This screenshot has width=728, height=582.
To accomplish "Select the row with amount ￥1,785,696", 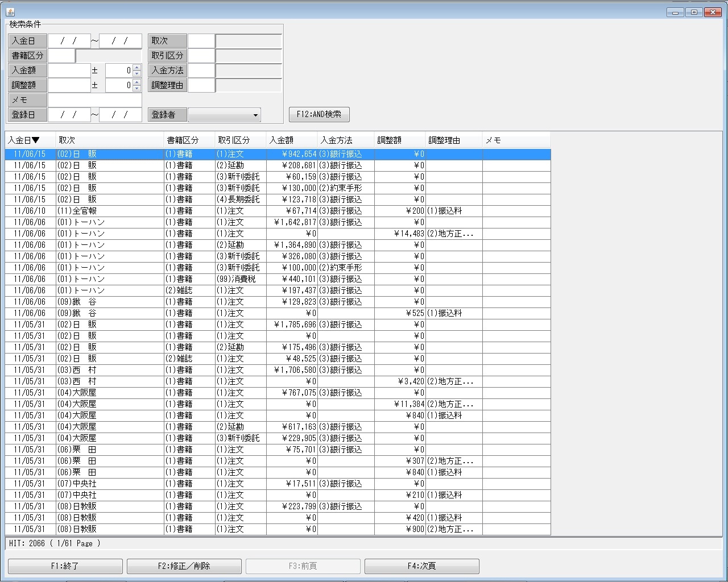I will click(x=278, y=325).
